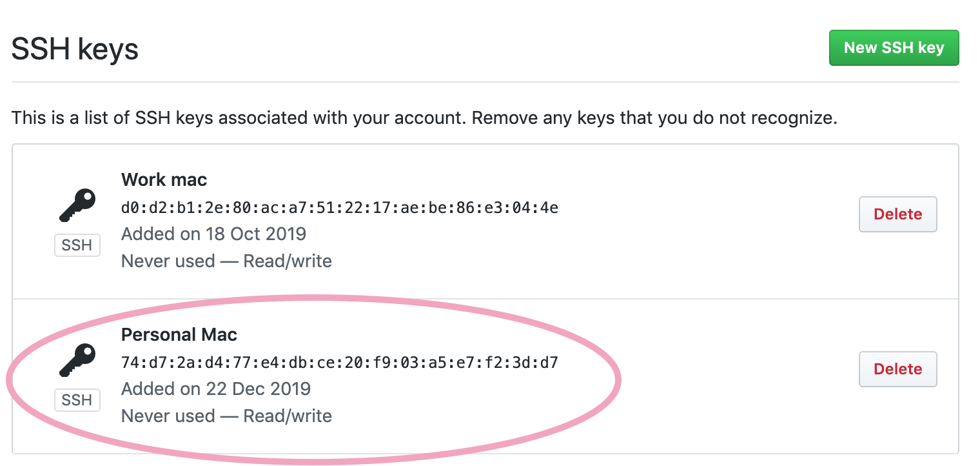Click Never used label of Work mac key
This screenshot has height=466, width=980.
pos(168,261)
